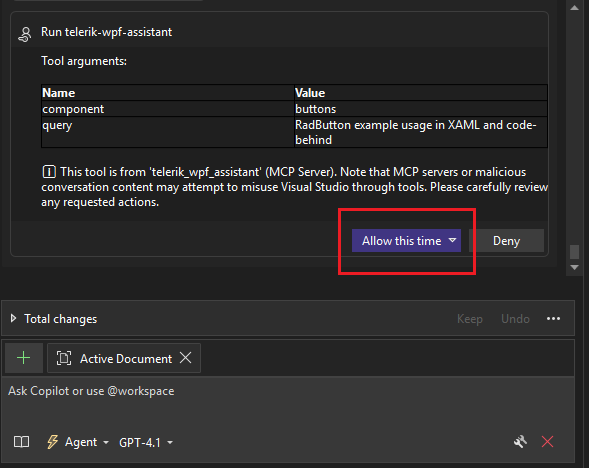The height and width of the screenshot is (468, 589).
Task: Focus the Ask Copilot input field
Action: coord(288,402)
